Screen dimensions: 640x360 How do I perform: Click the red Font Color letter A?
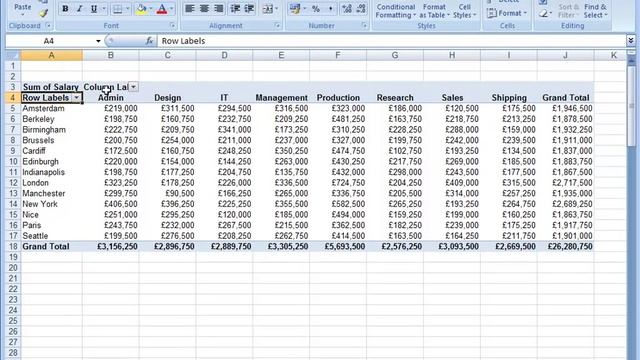point(162,9)
